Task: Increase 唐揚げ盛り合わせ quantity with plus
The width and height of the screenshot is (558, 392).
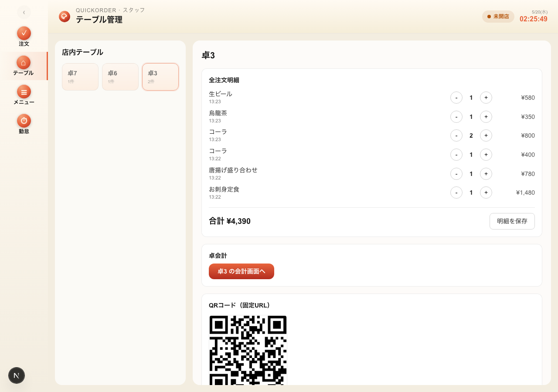Action: [x=486, y=174]
